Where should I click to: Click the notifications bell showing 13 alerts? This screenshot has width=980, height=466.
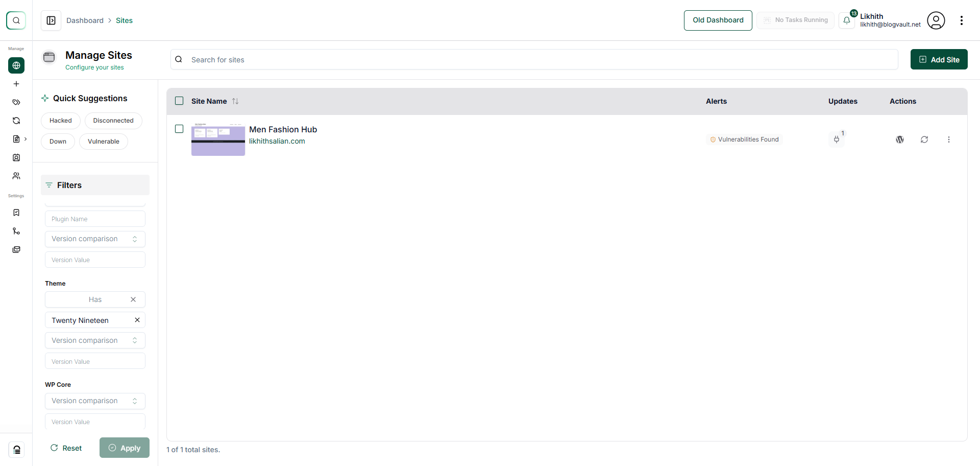pos(847,20)
